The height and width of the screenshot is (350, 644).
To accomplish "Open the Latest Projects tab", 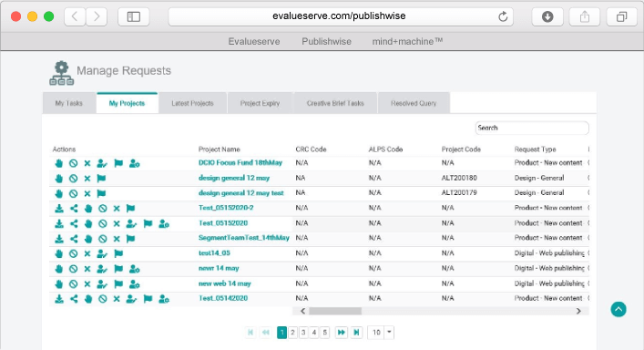I will point(192,103).
